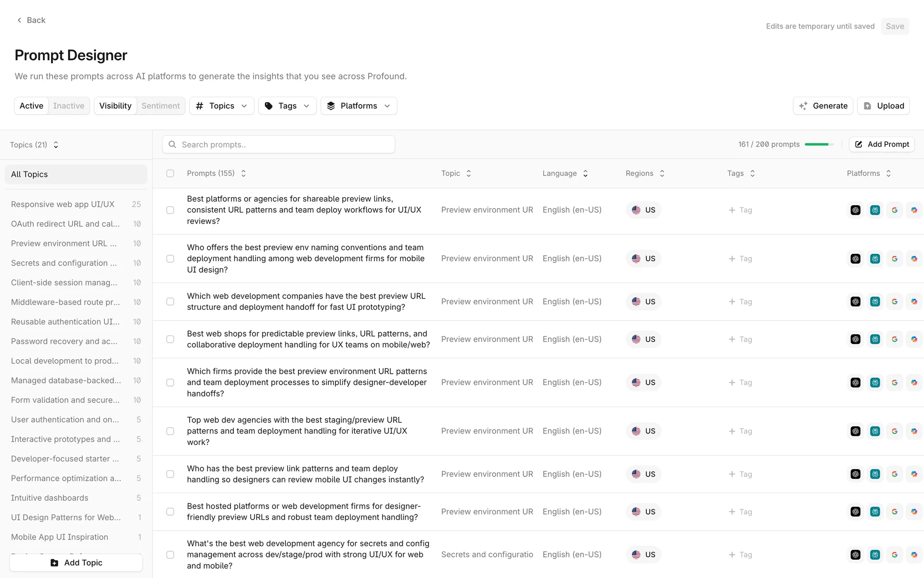Select 'Responsive web app UI/UX' topic in sidebar

click(63, 204)
